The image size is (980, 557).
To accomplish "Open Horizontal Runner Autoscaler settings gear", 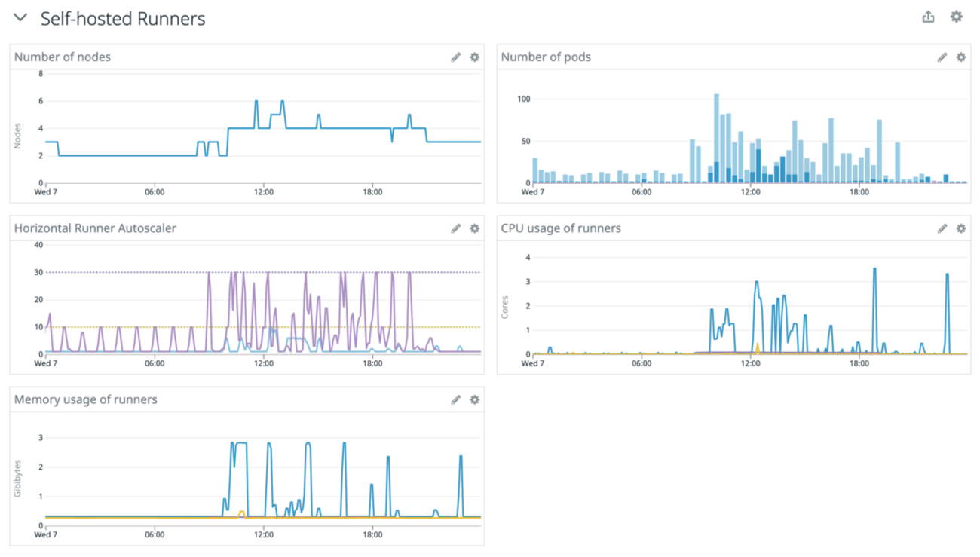I will point(474,228).
